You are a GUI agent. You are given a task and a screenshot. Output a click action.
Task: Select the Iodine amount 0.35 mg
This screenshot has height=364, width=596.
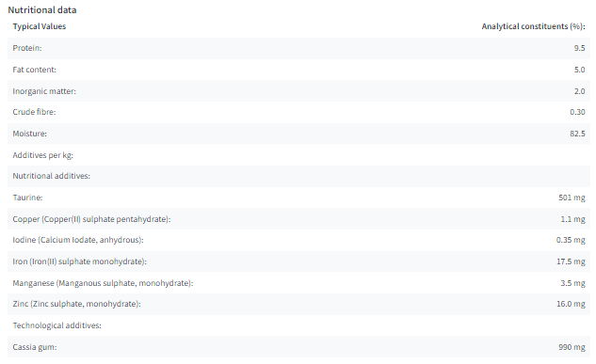pyautogui.click(x=571, y=240)
